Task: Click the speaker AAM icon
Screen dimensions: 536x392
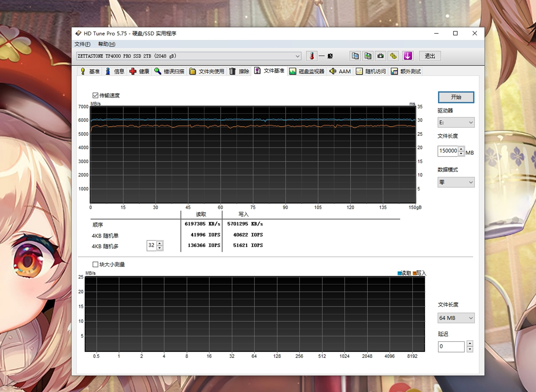Action: click(x=333, y=71)
